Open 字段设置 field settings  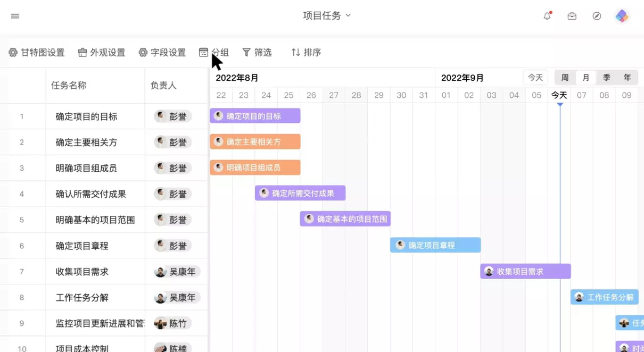point(162,53)
